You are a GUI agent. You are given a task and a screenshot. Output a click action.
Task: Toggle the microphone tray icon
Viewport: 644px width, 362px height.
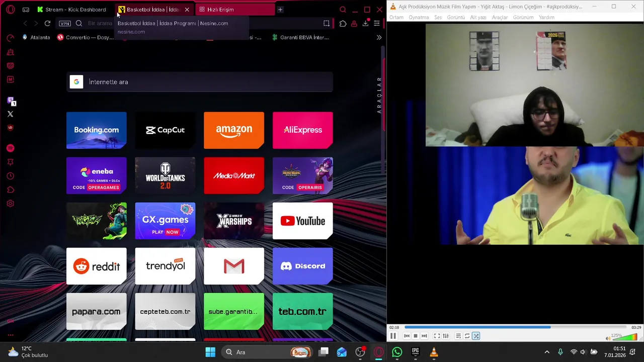560,352
